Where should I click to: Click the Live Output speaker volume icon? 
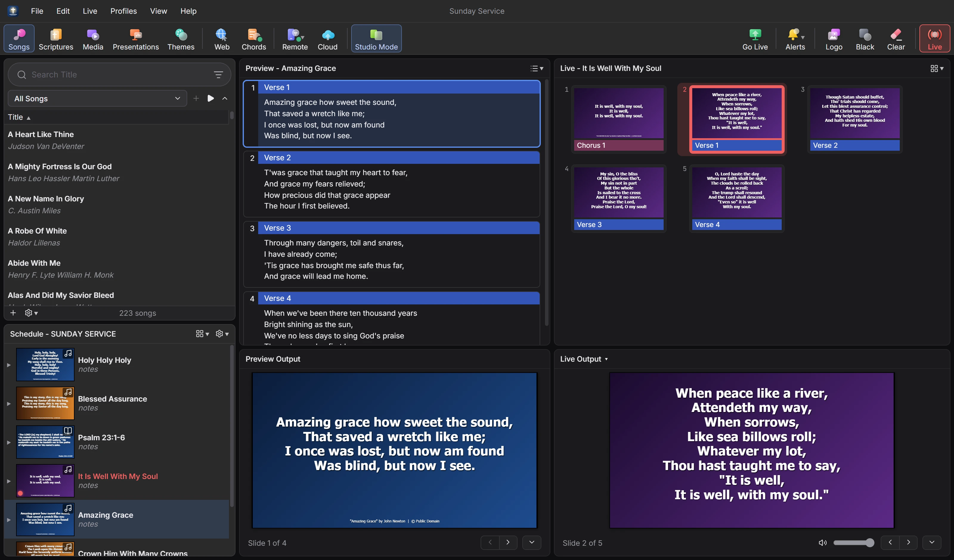(x=823, y=543)
